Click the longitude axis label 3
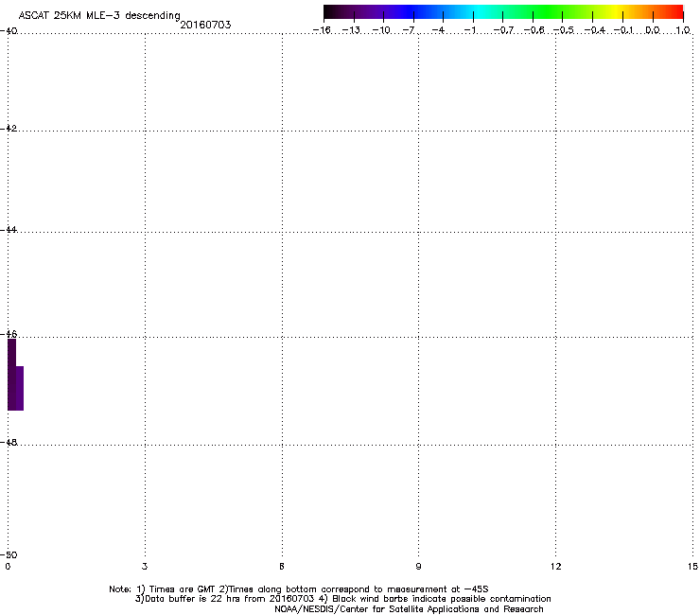This screenshot has width=700, height=615. (x=145, y=567)
